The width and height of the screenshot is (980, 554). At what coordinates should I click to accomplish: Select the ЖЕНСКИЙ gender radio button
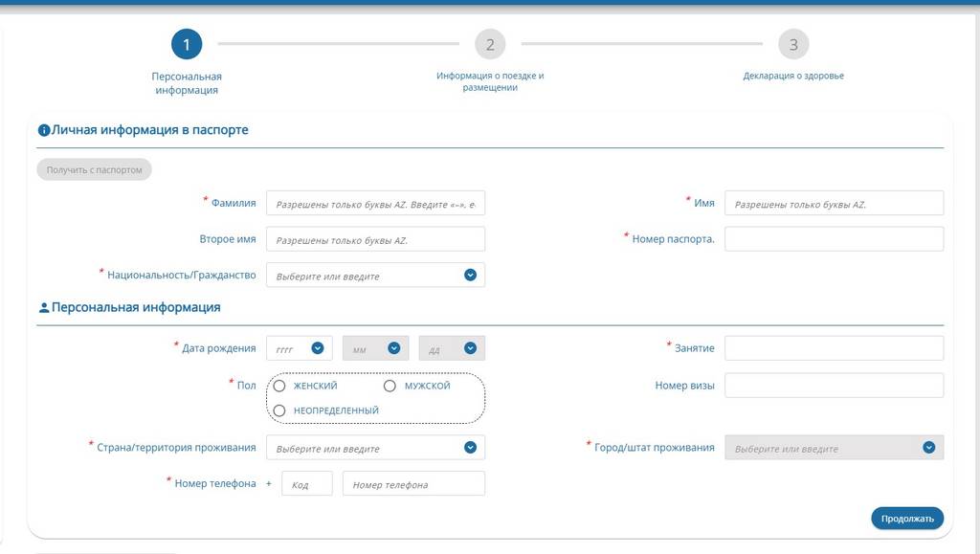(279, 386)
